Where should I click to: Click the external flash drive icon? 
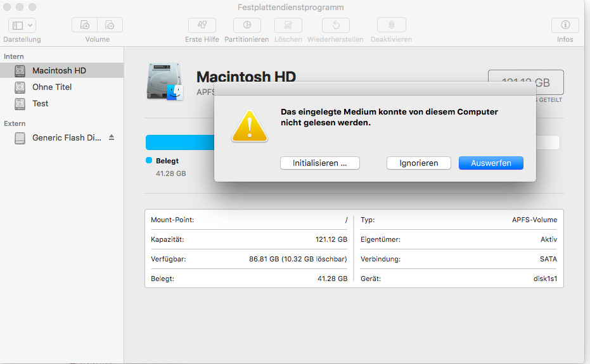pos(20,138)
